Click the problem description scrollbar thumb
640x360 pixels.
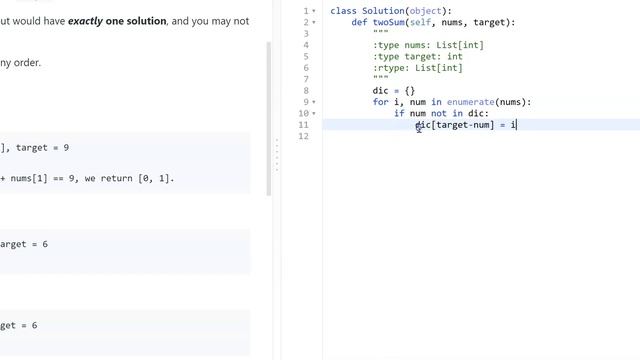coord(269,119)
